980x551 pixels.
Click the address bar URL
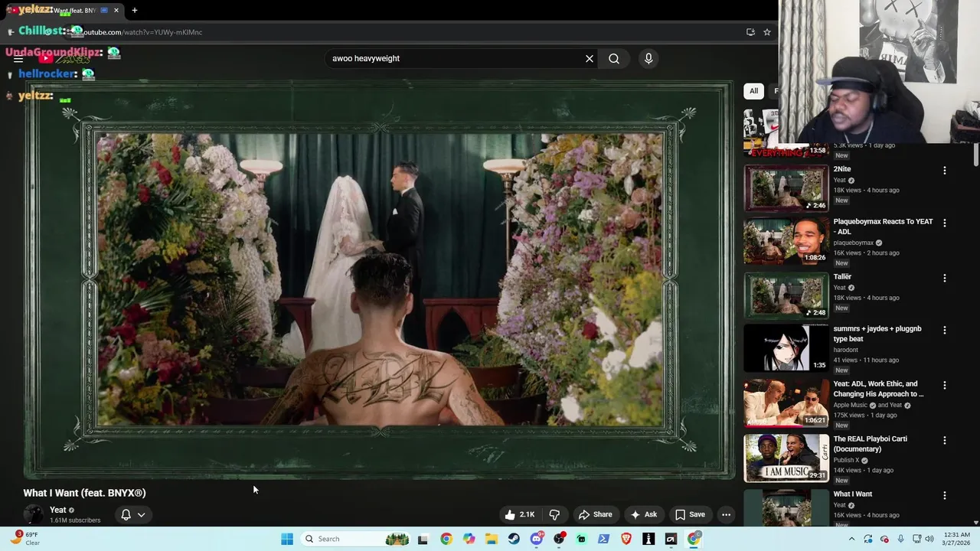(x=142, y=32)
